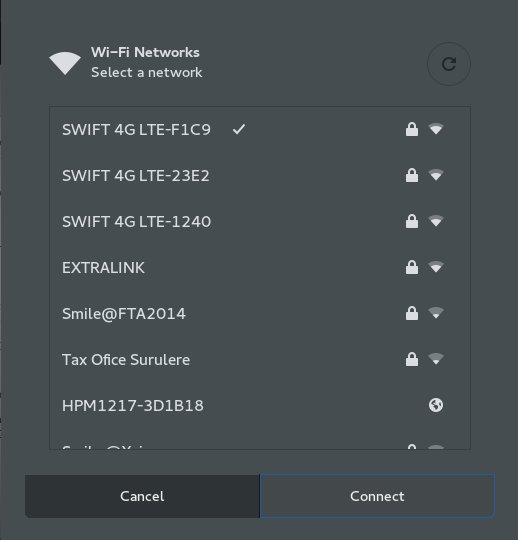Image resolution: width=518 pixels, height=540 pixels.
Task: Click signal icon on EXTRALINK row
Action: point(436,267)
